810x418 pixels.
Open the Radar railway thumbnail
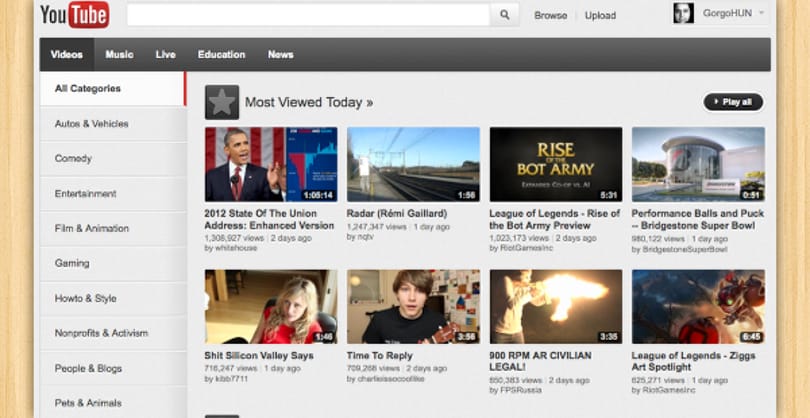point(413,164)
